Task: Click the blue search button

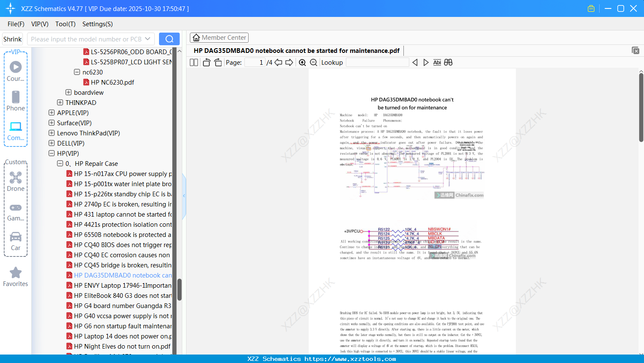Action: (x=169, y=39)
